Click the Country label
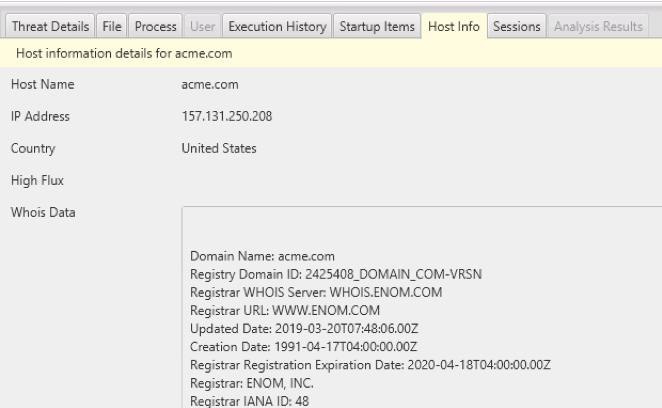The height and width of the screenshot is (408, 662). [33, 149]
